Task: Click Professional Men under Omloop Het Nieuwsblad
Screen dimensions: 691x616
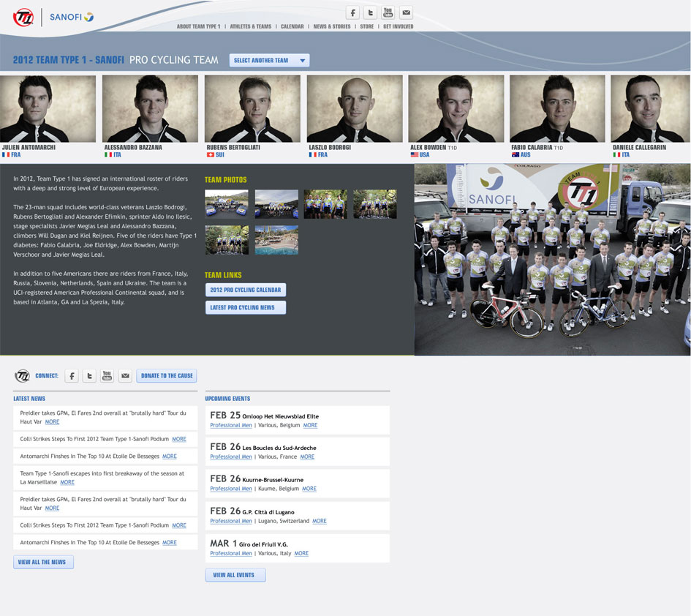Action: point(231,426)
